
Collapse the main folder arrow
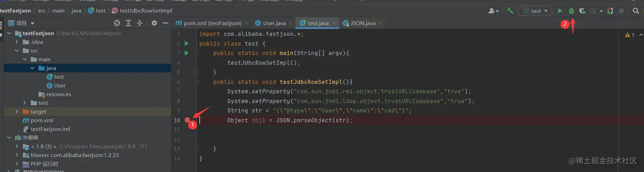(25, 59)
